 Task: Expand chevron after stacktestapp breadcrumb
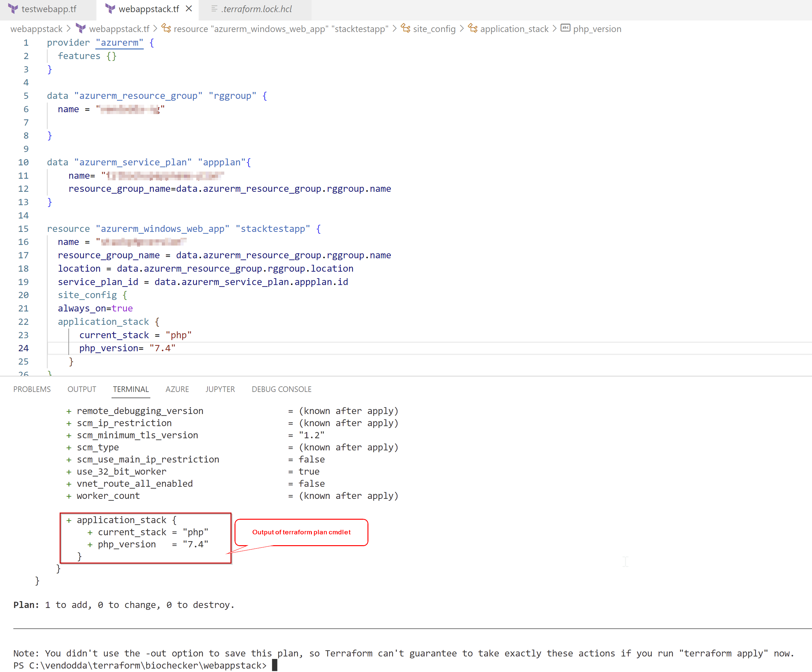[395, 29]
